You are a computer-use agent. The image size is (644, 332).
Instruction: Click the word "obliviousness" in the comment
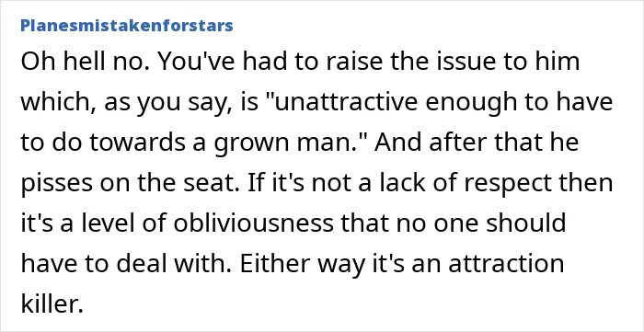point(253,223)
